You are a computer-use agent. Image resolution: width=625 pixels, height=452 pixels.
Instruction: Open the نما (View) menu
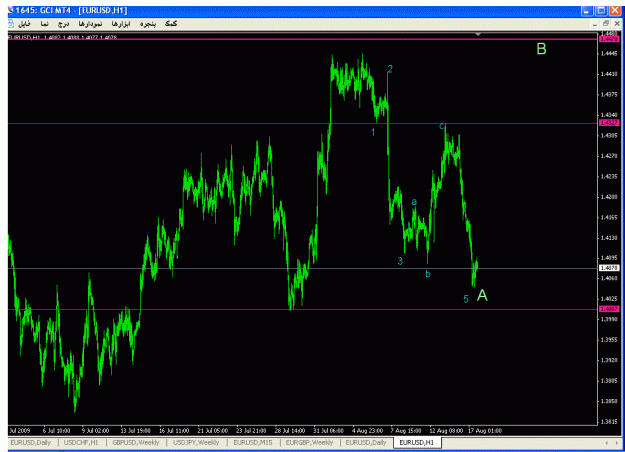(44, 24)
